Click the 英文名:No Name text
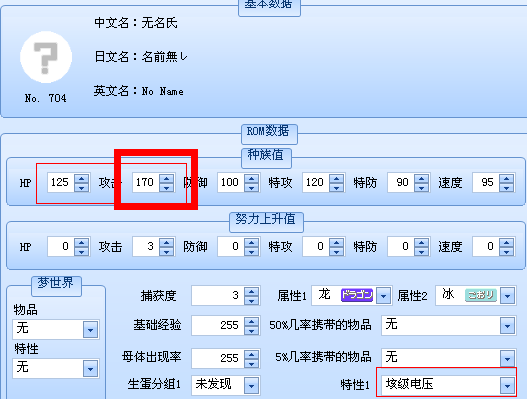Viewport: 527px width, 399px height. [139, 91]
